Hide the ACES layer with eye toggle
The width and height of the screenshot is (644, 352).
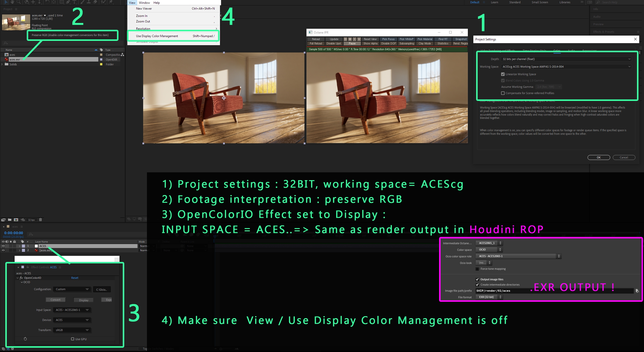click(3, 246)
